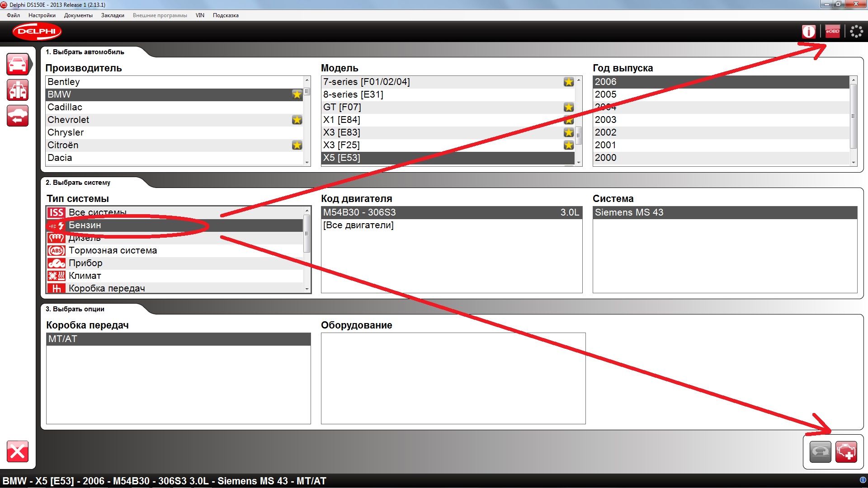Toggle favorite star for X3 [E83]
868x488 pixels.
point(569,132)
